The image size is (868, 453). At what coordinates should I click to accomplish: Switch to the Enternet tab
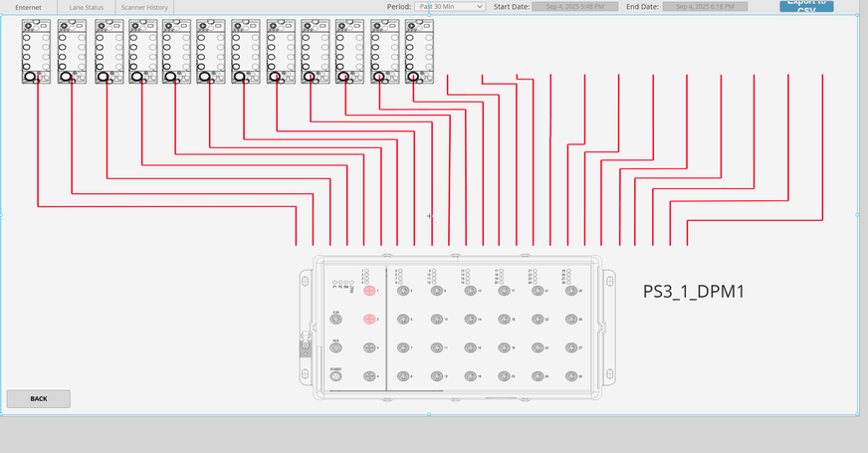(28, 7)
